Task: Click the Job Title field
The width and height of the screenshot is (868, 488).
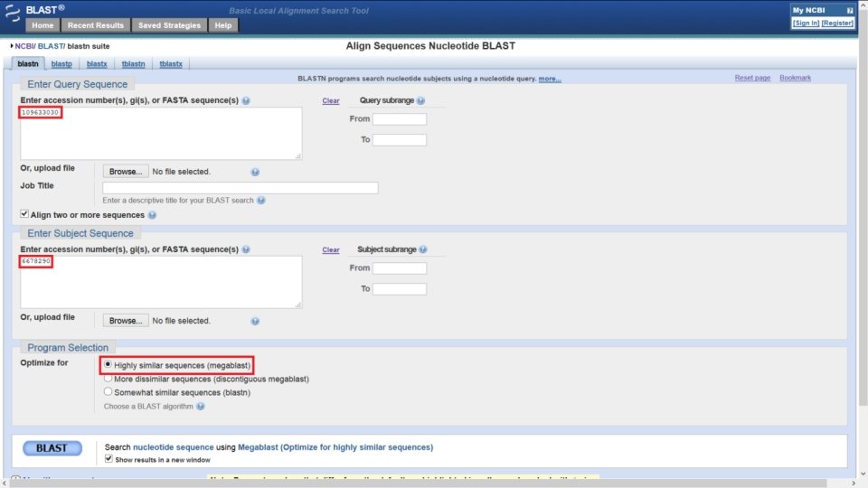Action: 241,188
